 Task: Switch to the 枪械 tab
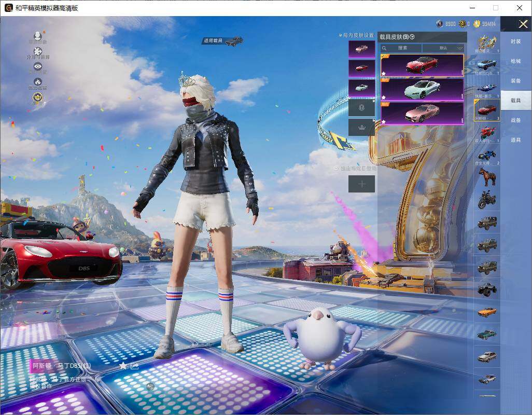click(x=516, y=61)
